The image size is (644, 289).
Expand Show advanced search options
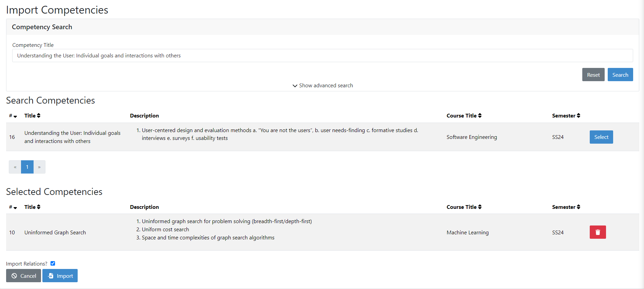323,86
